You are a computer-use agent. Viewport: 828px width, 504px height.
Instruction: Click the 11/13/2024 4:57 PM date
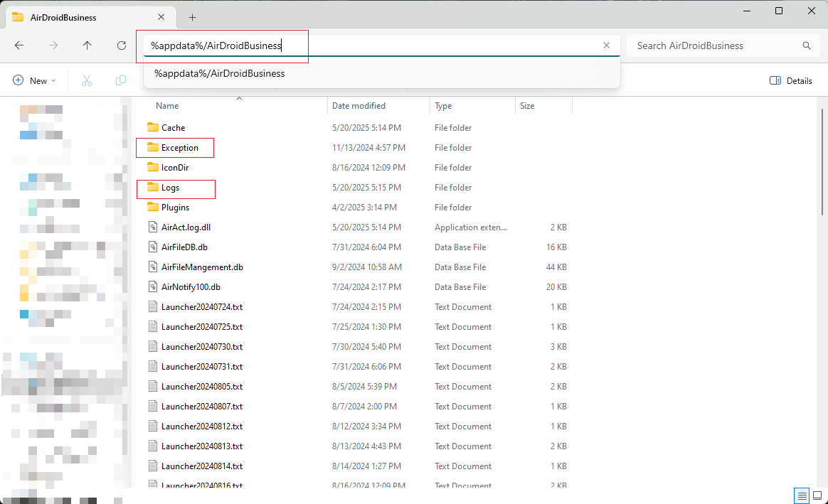click(368, 148)
